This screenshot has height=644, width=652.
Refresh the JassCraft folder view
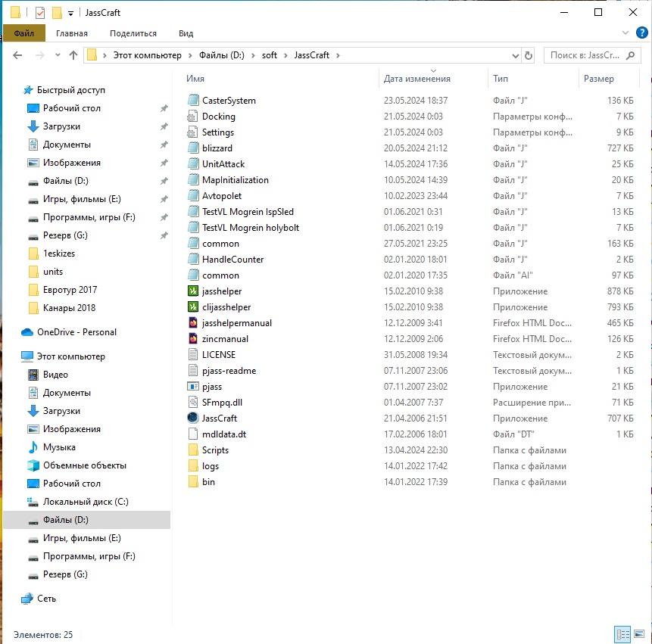[529, 55]
